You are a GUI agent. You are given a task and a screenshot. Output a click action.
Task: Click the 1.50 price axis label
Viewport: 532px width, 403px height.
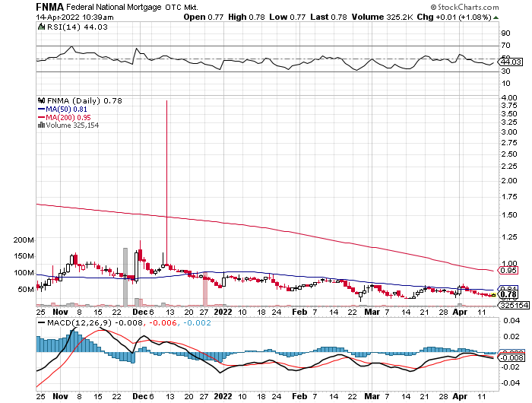(x=509, y=215)
